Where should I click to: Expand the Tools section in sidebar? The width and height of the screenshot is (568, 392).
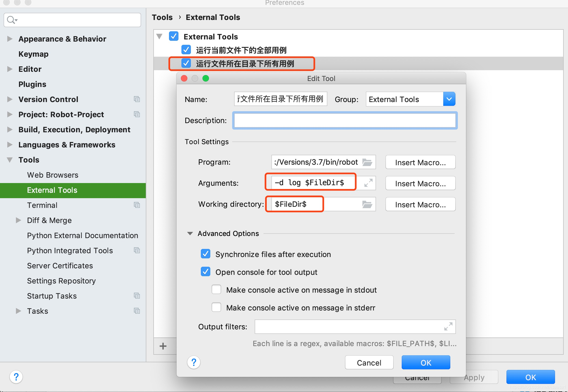[9, 159]
